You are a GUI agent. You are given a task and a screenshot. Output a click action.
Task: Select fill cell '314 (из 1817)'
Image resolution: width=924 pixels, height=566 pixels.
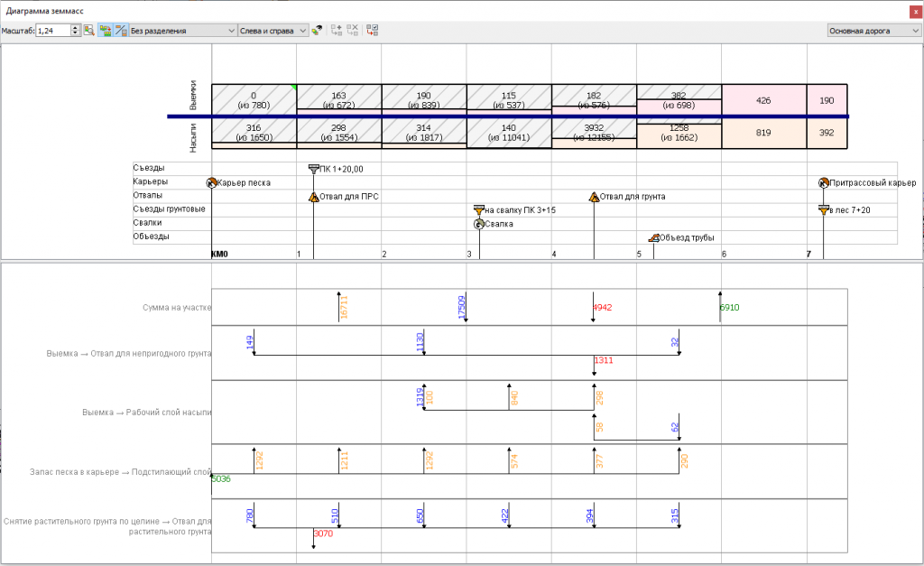coord(424,133)
